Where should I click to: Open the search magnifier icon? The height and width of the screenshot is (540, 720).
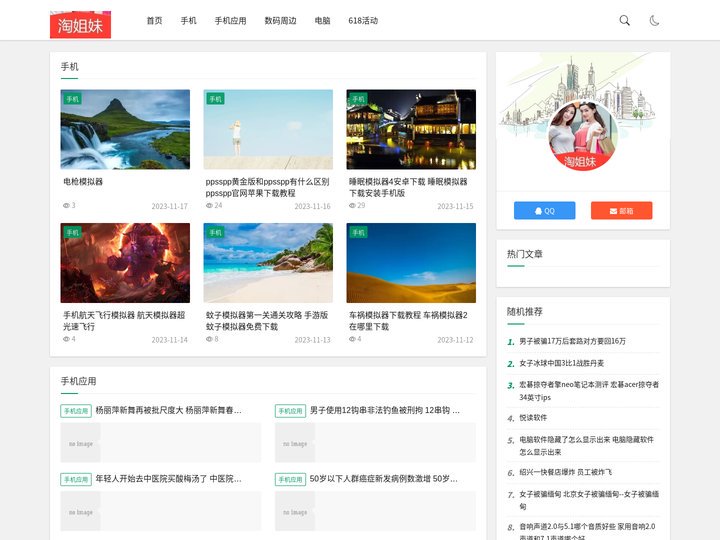pos(624,20)
